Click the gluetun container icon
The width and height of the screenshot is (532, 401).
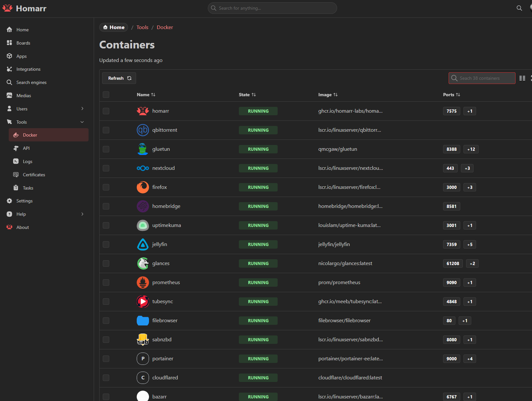pos(143,149)
